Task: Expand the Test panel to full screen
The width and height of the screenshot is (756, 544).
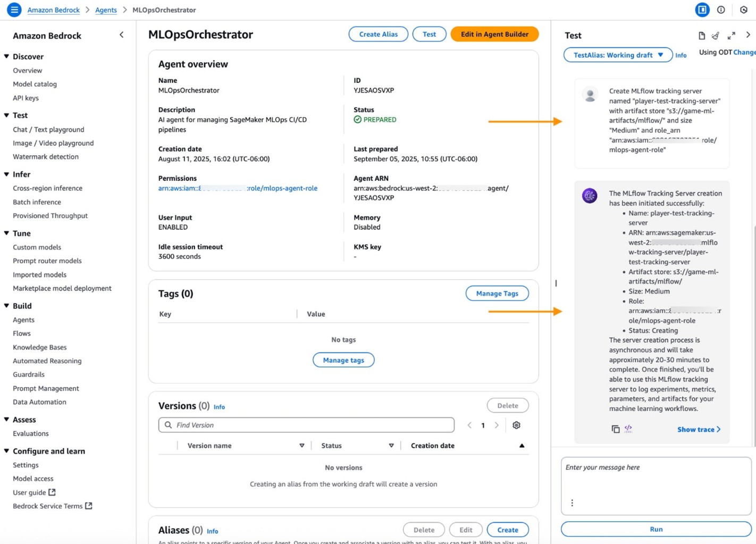Action: [732, 36]
